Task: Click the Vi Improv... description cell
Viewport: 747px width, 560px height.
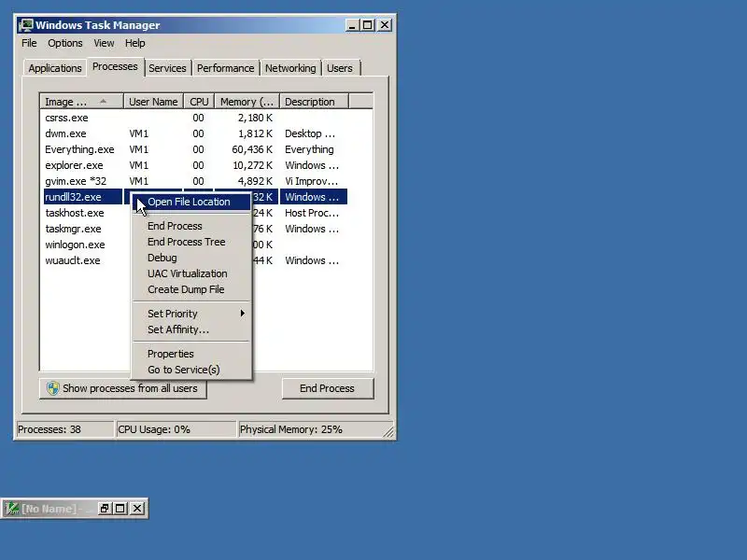Action: [x=312, y=181]
